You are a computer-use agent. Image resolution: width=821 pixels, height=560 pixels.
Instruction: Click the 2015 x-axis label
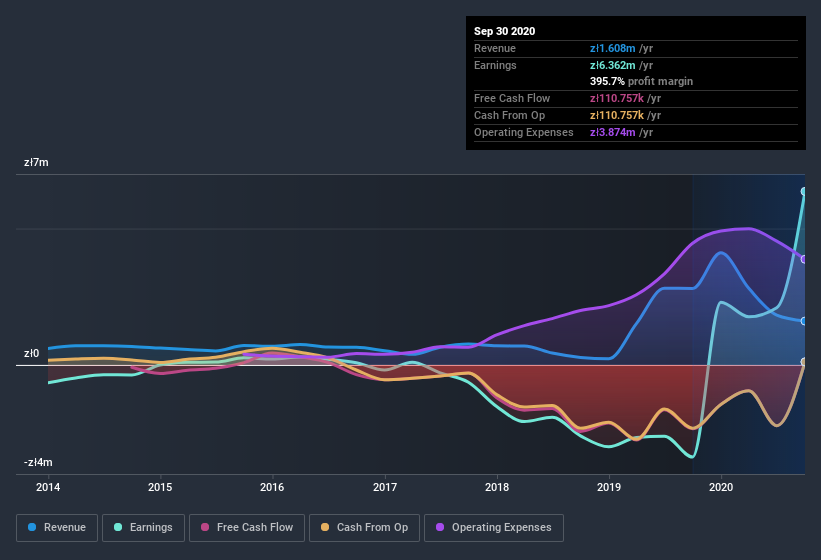(x=160, y=487)
